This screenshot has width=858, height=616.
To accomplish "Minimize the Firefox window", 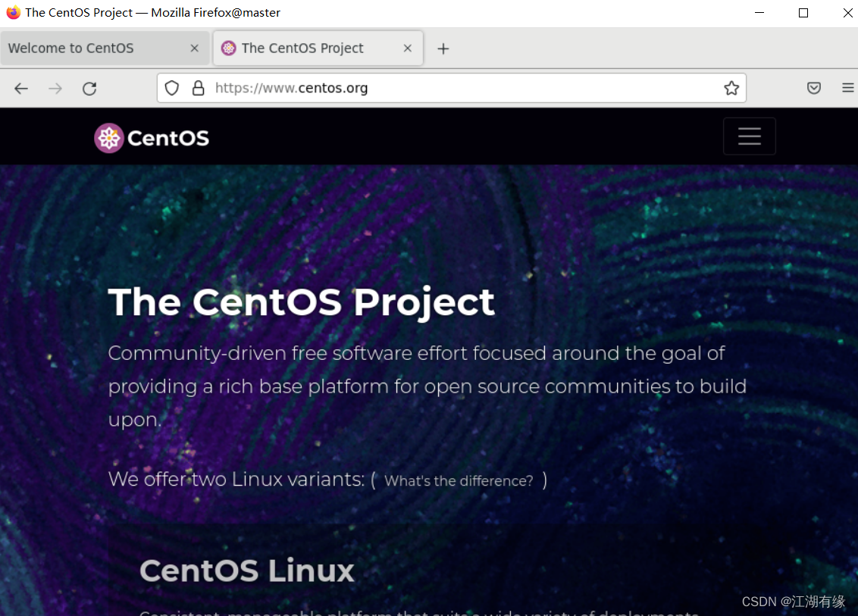I will pos(759,13).
